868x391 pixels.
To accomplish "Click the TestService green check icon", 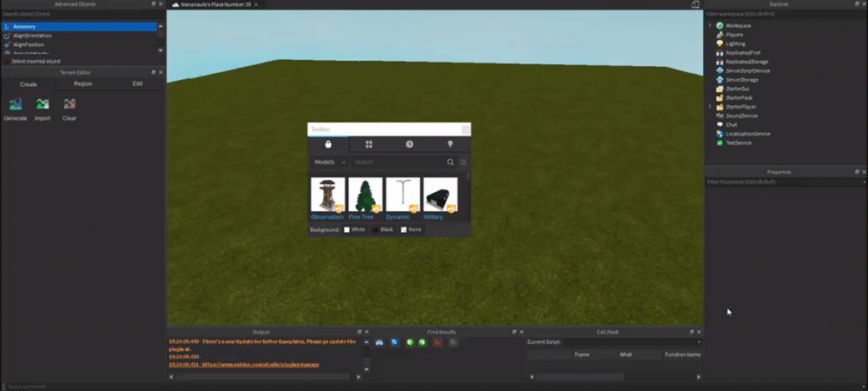I will click(720, 142).
